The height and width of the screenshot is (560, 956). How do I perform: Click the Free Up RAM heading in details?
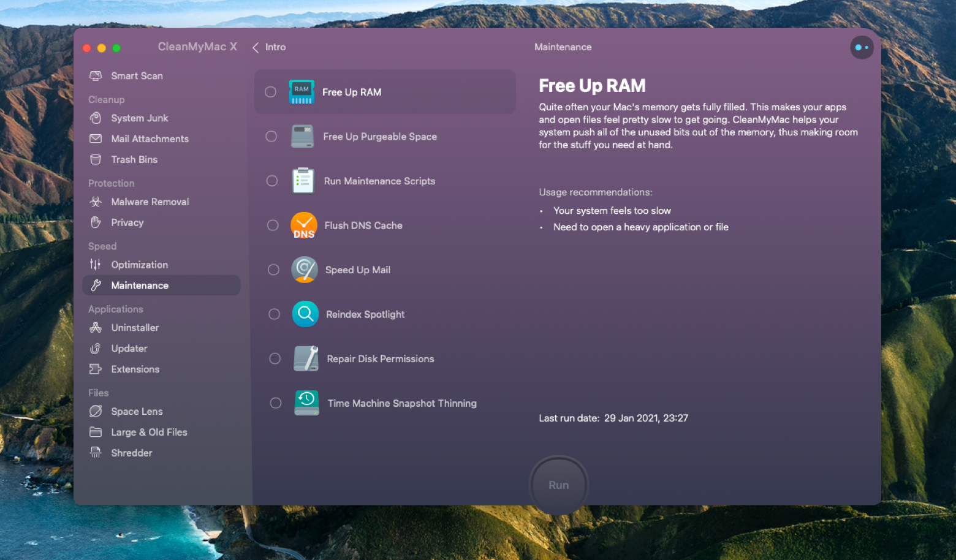coord(592,86)
